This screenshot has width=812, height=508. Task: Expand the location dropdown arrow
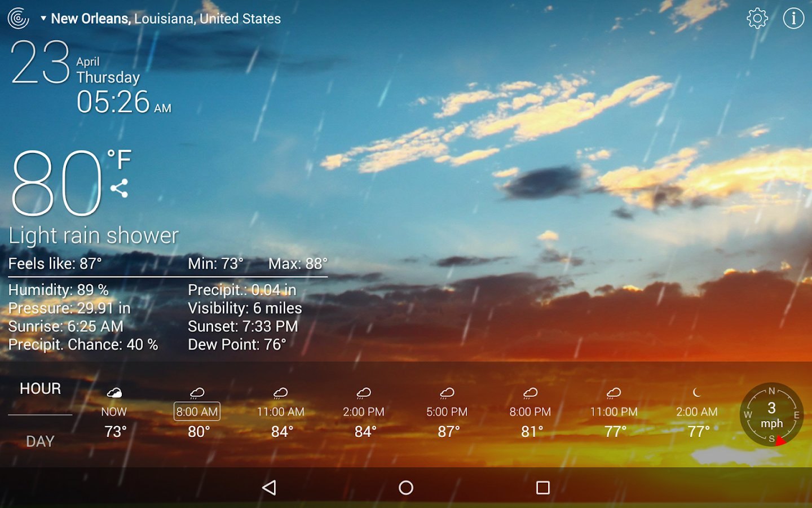(43, 19)
